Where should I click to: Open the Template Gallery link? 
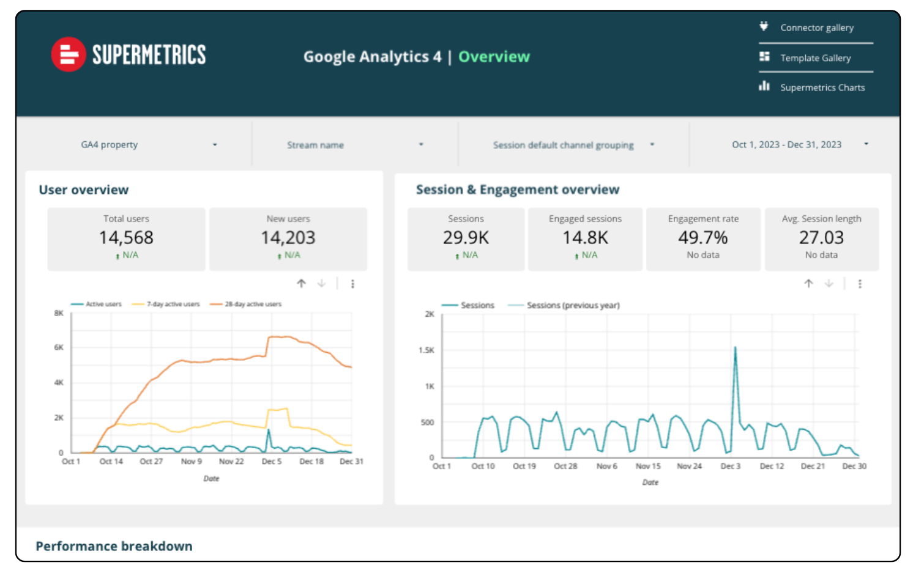coord(815,58)
